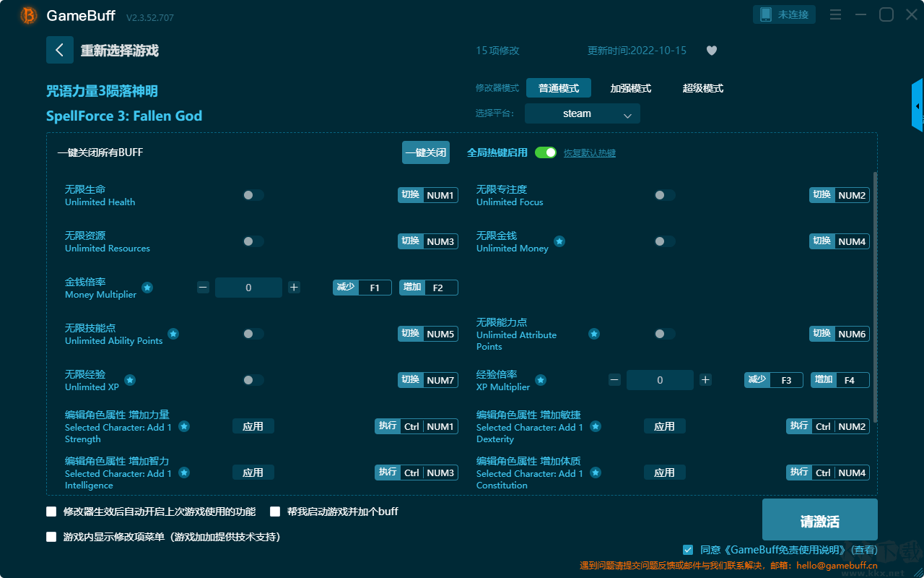This screenshot has height=578, width=924.
Task: Click the 请激活 activate button
Action: (820, 520)
